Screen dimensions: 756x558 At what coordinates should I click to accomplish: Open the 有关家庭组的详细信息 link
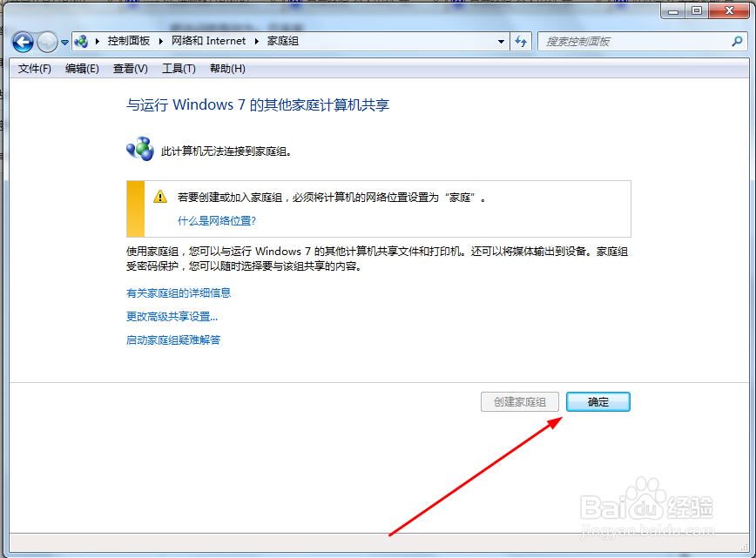point(179,293)
